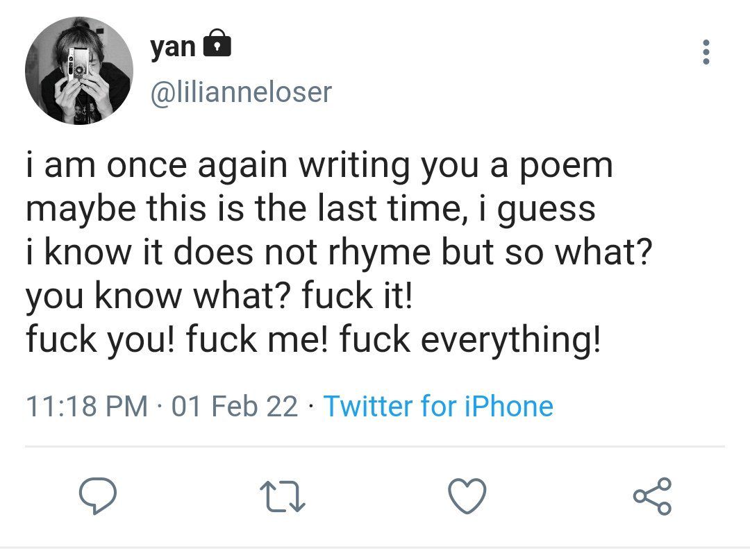Tap the share icon below the tweet
Image resolution: width=750 pixels, height=560 pixels.
(652, 496)
